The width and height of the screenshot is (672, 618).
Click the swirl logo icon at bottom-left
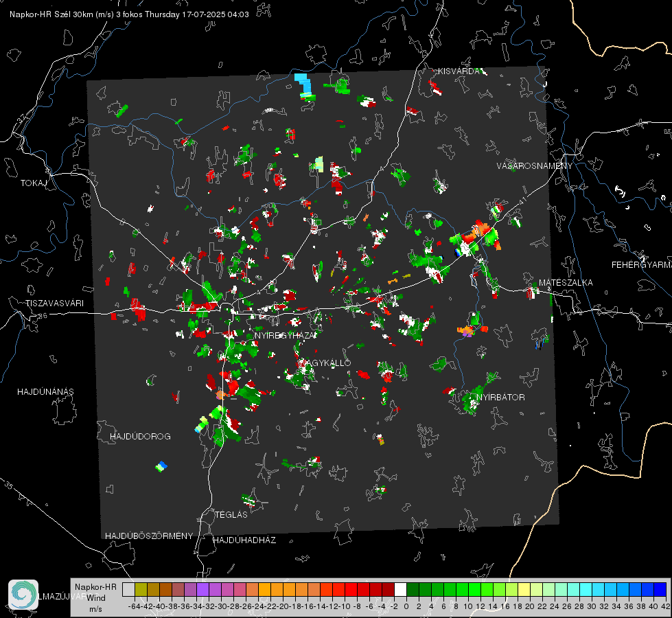point(23,595)
